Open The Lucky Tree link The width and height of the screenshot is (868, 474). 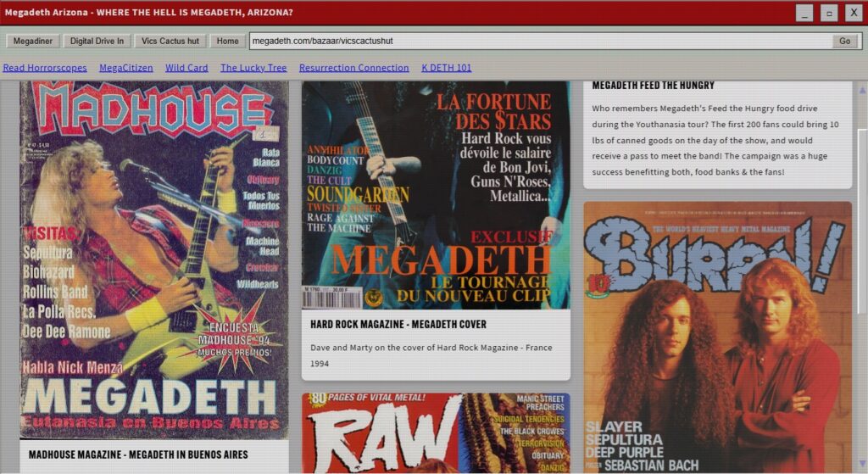coord(253,68)
